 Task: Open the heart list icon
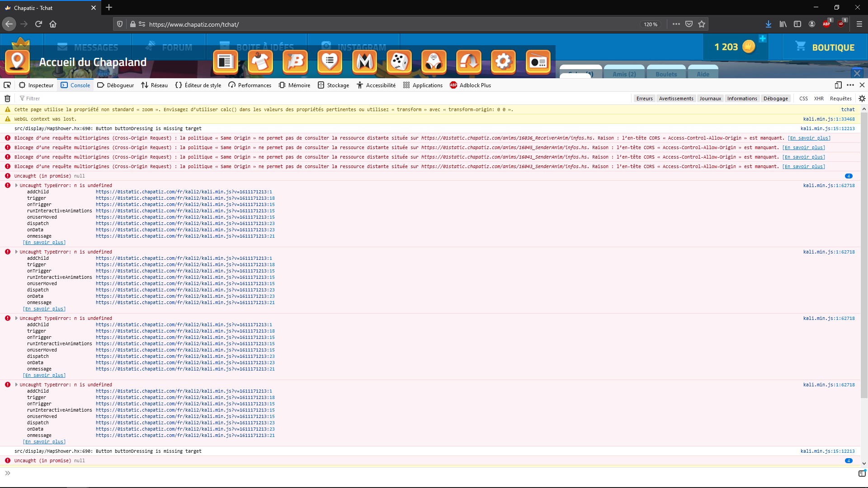[330, 61]
